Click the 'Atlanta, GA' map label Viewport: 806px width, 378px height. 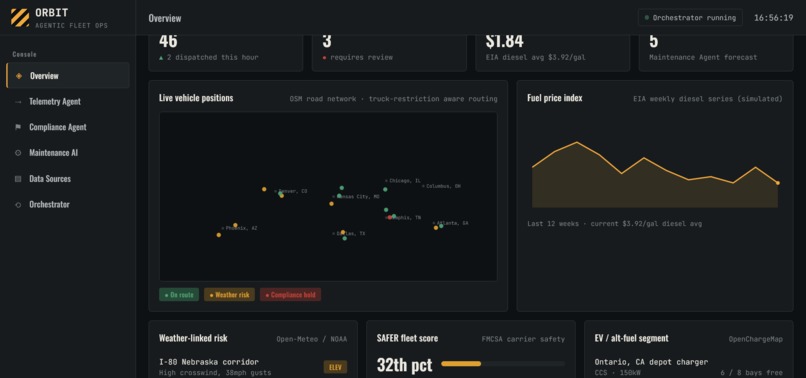(452, 223)
